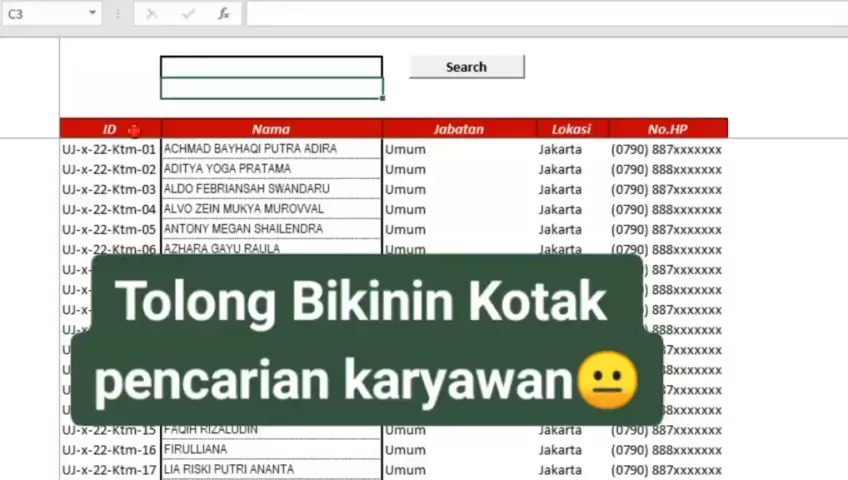Select cell with ACHMAD BAYHAQI PUTRA ADIRA
Viewport: 848px width, 480px height.
[271, 149]
